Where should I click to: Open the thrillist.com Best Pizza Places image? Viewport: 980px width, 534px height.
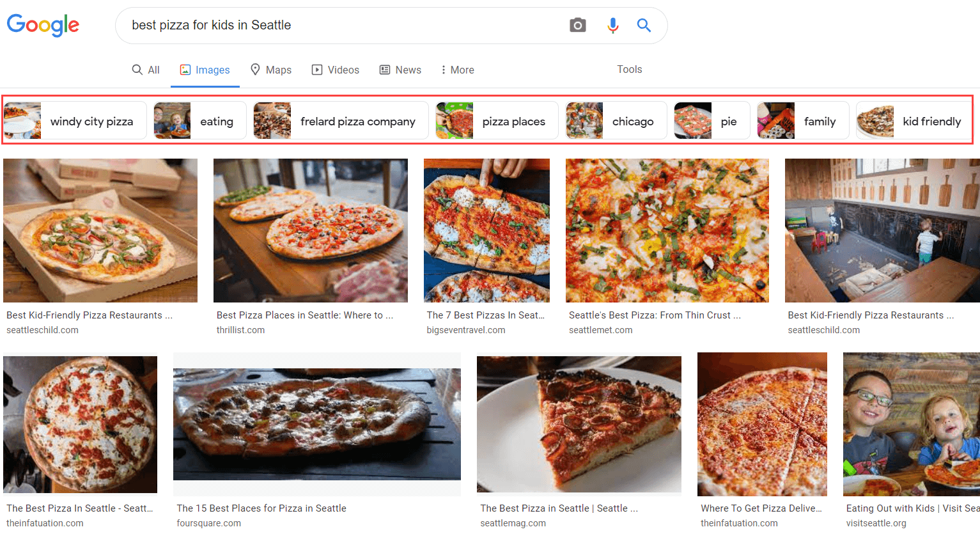(x=310, y=230)
